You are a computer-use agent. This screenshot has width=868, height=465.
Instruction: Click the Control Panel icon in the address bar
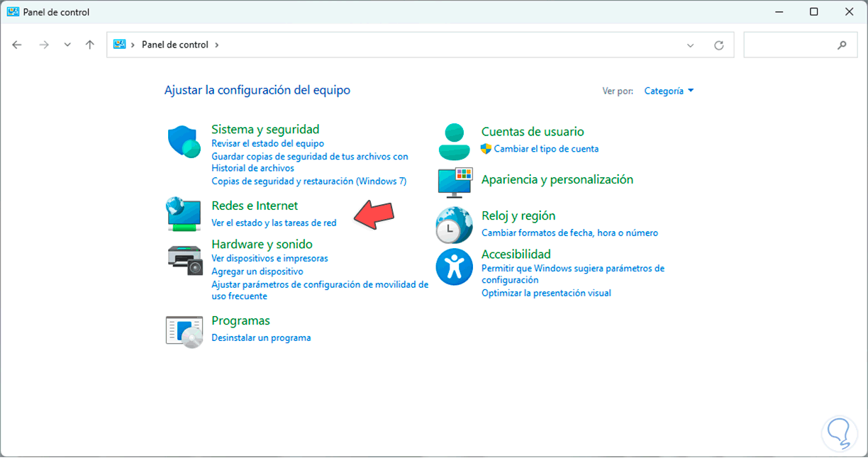pyautogui.click(x=119, y=44)
